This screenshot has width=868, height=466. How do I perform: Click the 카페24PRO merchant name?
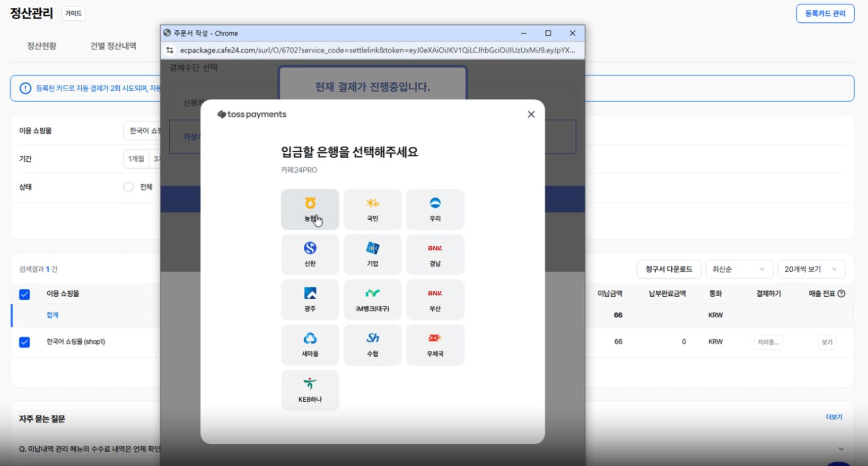pos(299,170)
